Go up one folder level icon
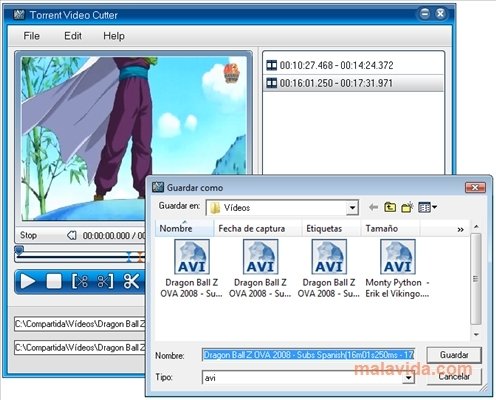This screenshot has width=496, height=400. [390, 207]
